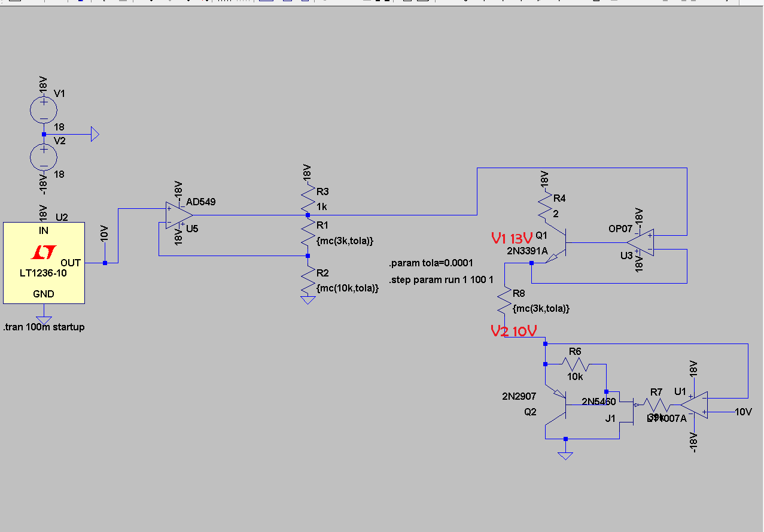Click the '.tran 100m startup' directive
Screen dimensions: 764x532
[44, 327]
